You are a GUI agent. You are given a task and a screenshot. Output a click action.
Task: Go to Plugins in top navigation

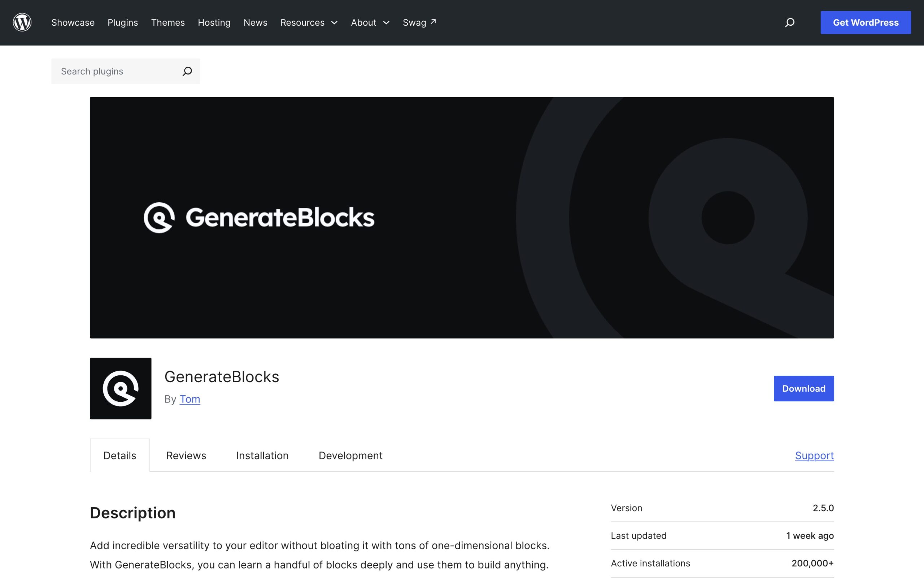pyautogui.click(x=123, y=22)
